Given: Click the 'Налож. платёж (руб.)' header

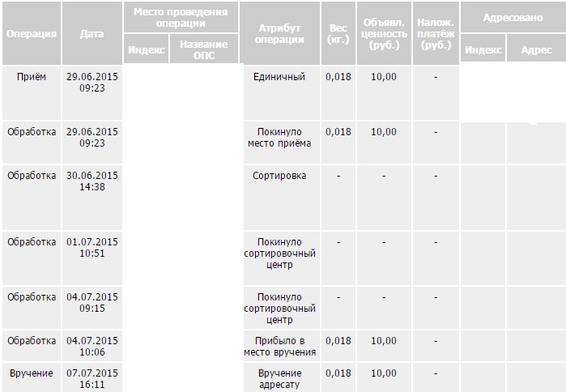Looking at the screenshot, I should [436, 34].
